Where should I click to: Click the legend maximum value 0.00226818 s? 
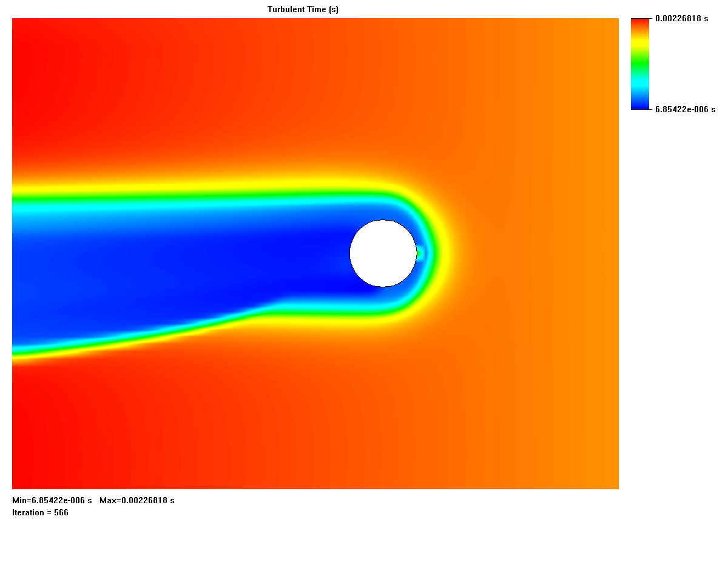[x=682, y=18]
